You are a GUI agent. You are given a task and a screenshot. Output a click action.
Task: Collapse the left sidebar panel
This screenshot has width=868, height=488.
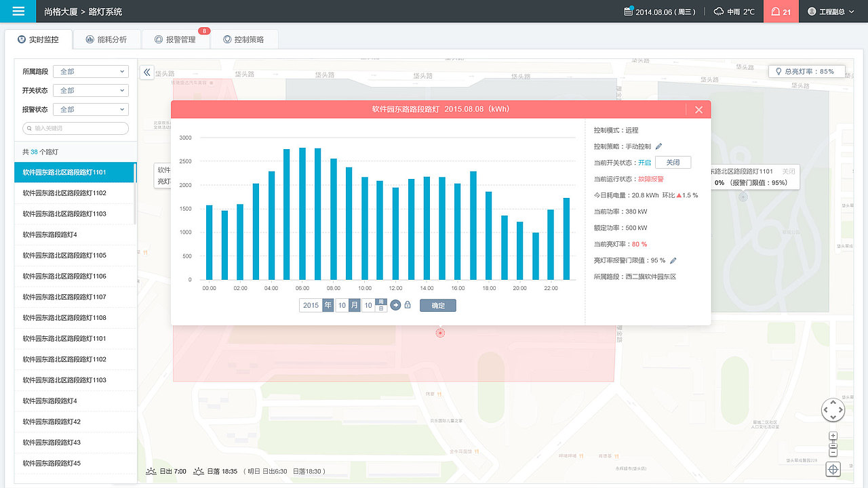[146, 73]
